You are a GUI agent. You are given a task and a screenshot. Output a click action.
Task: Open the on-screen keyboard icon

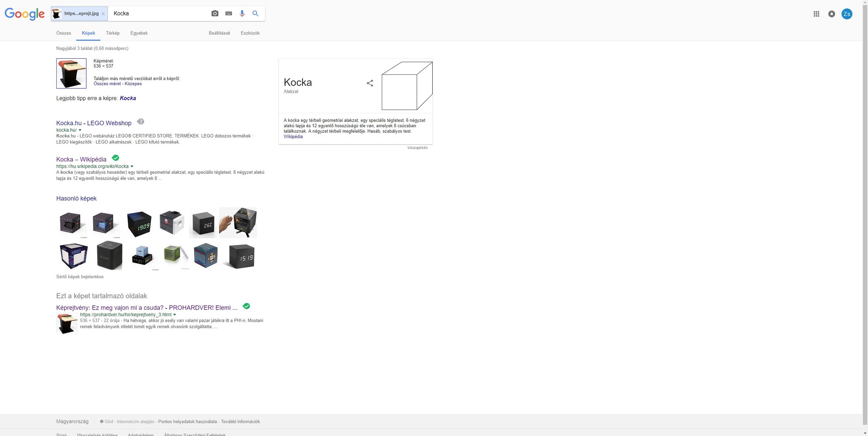tap(229, 13)
